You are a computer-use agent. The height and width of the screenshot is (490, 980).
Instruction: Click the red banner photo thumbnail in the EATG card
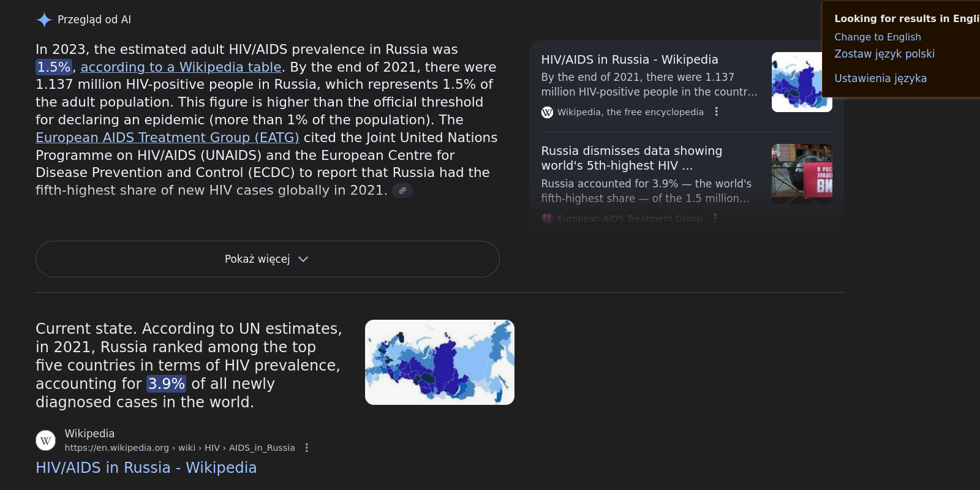pyautogui.click(x=802, y=174)
